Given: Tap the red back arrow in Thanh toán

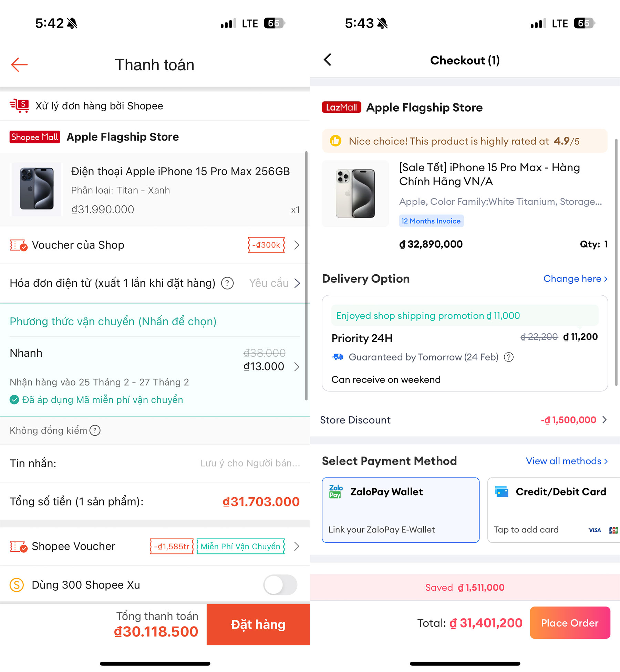Looking at the screenshot, I should pyautogui.click(x=19, y=64).
